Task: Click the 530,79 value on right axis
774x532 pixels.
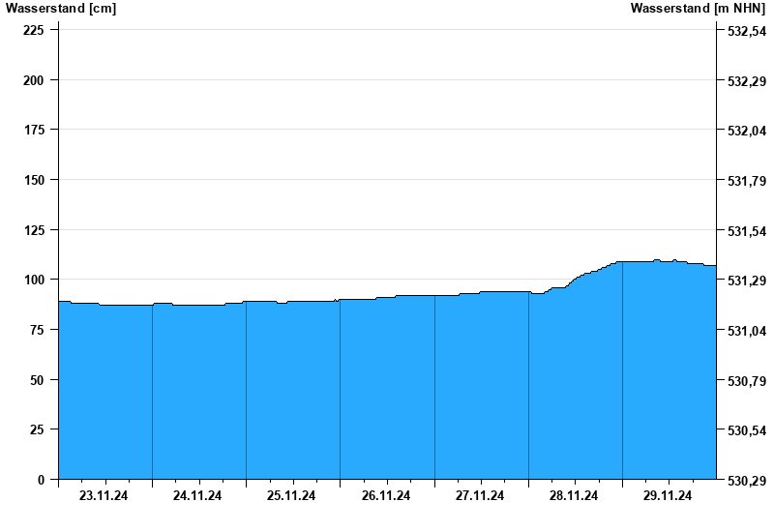Action: pos(747,381)
